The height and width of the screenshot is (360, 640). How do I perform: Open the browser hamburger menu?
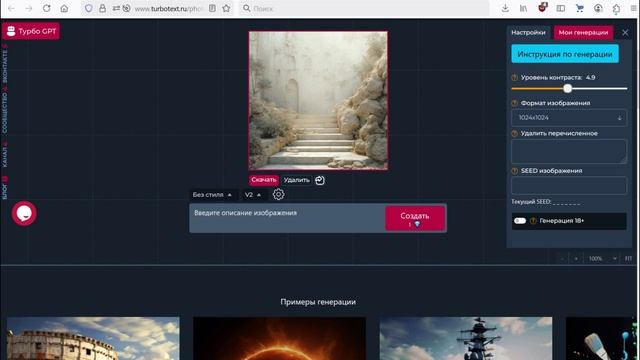pos(633,8)
